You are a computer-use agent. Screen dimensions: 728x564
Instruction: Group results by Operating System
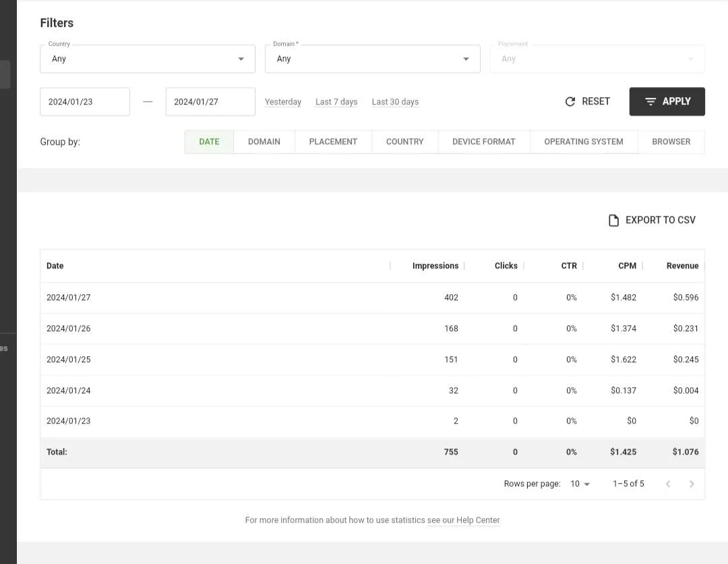pyautogui.click(x=584, y=142)
